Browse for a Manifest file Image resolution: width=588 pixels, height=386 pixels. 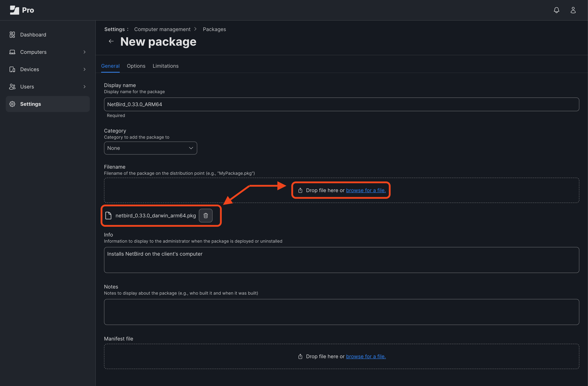click(366, 356)
